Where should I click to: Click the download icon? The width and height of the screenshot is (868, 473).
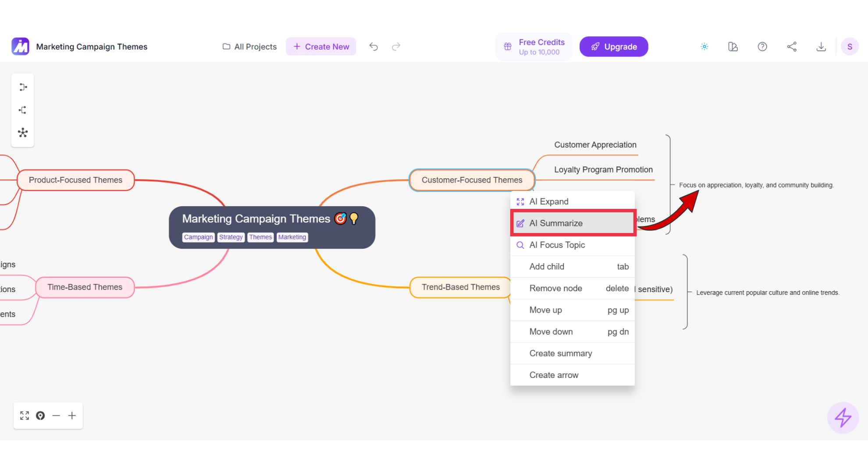point(821,46)
